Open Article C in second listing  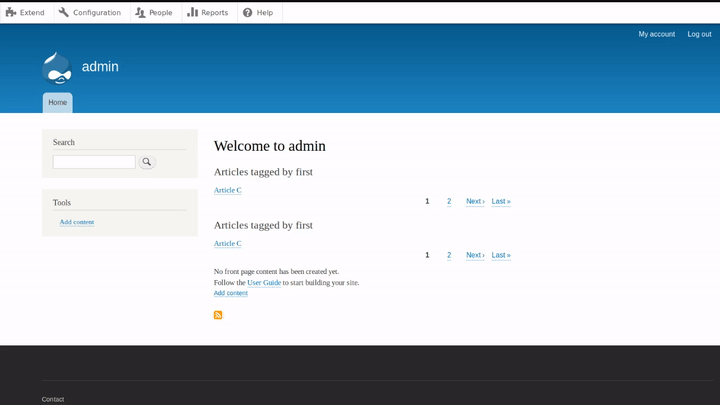pos(227,243)
